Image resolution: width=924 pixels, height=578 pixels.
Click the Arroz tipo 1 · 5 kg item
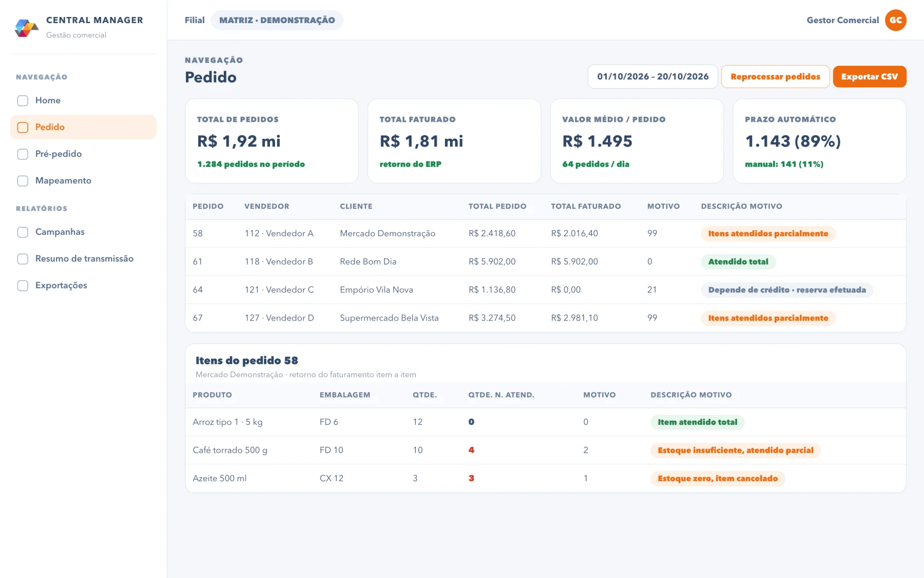point(227,422)
